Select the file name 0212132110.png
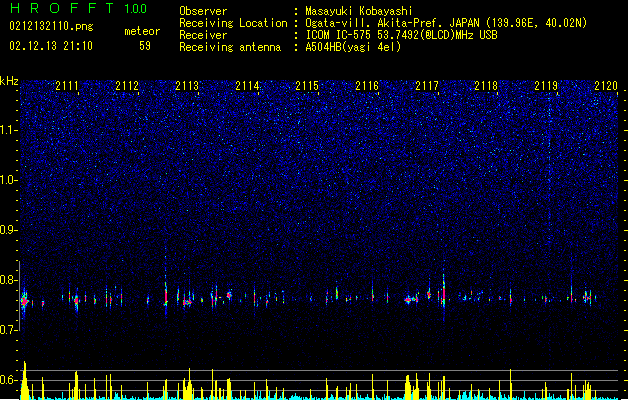 (x=51, y=26)
